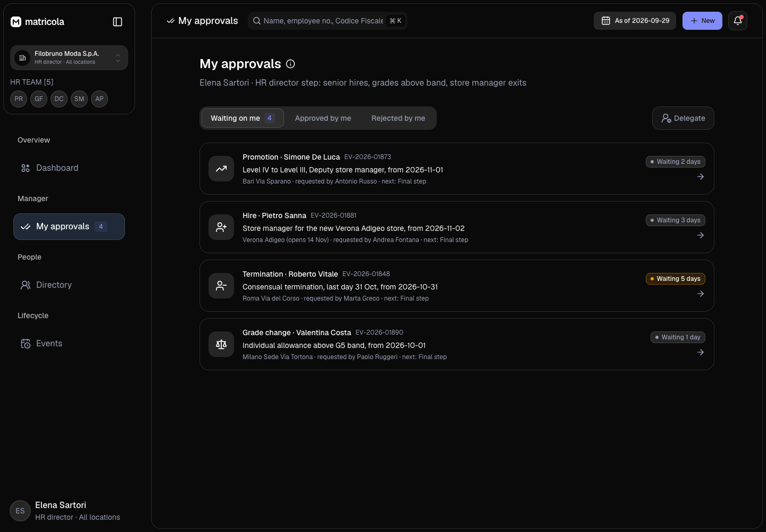The height and width of the screenshot is (532, 766).
Task: Select PR avatar in HR team
Action: [x=19, y=99]
